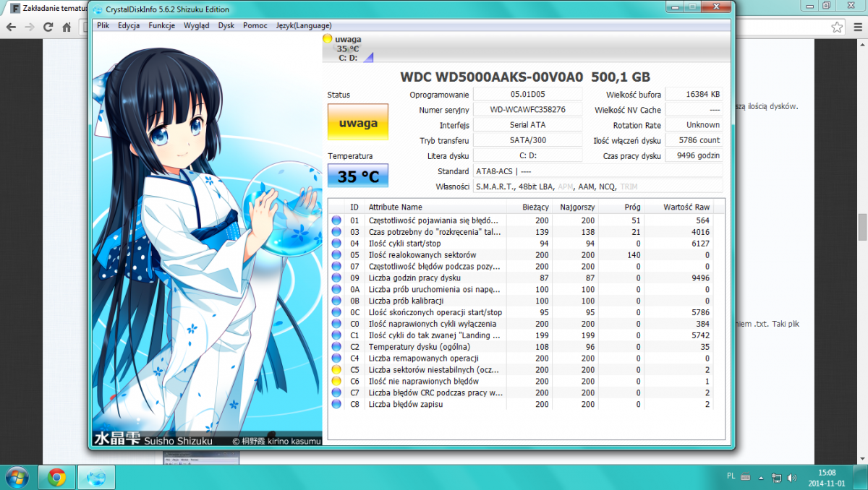Click the yellow uwaga health status button
This screenshot has height=490, width=868.
click(358, 123)
